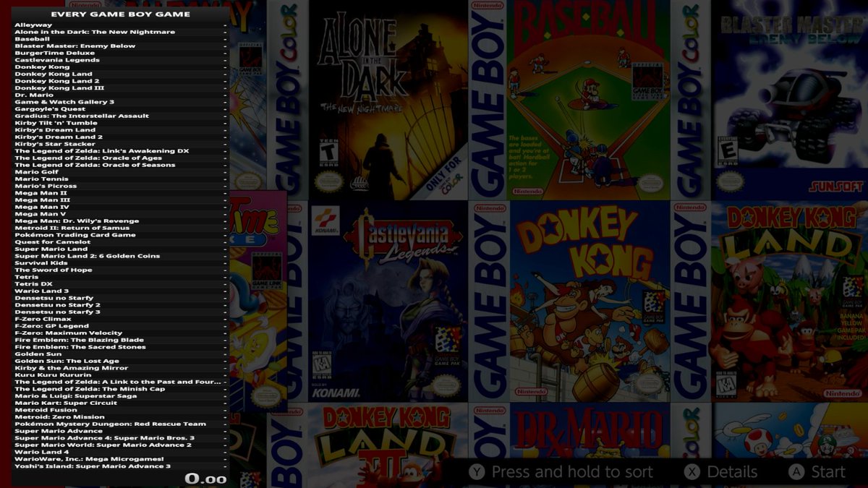Select Zelda: The Minish Cap entry
Image resolution: width=868 pixels, height=488 pixels.
click(x=121, y=389)
